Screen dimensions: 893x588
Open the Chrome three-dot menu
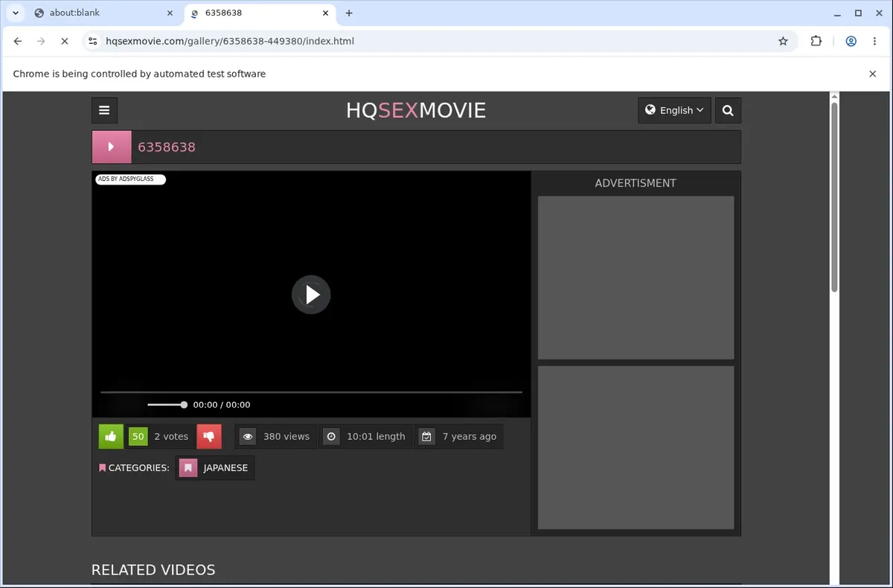point(874,41)
